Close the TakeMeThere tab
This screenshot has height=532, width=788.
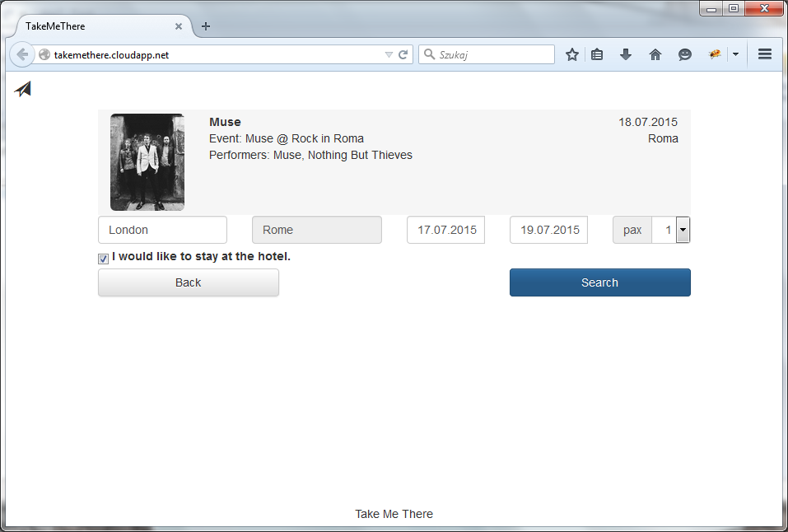pyautogui.click(x=179, y=26)
